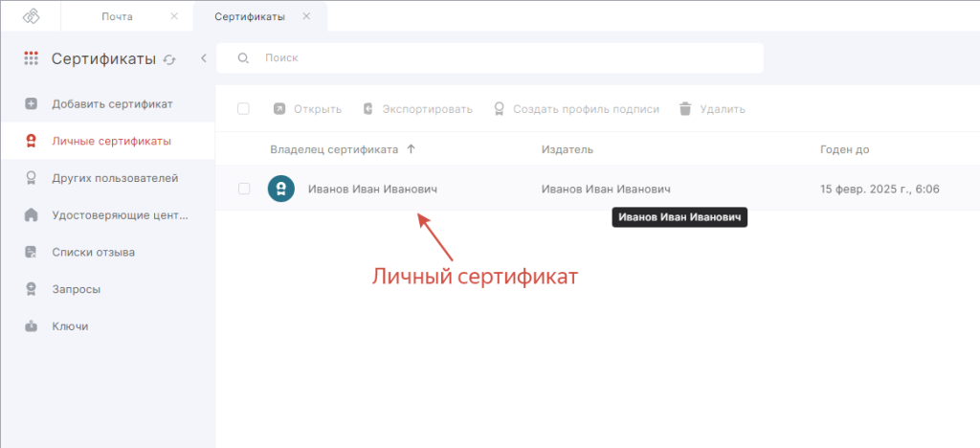
Task: Click the sort arrow next to Владелец сертификата
Action: coord(411,148)
